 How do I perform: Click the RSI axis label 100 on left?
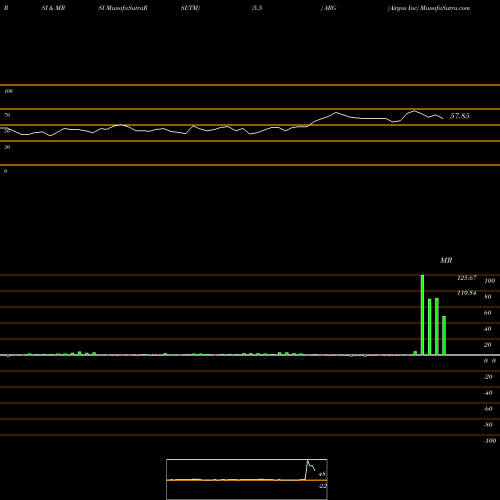[8, 91]
